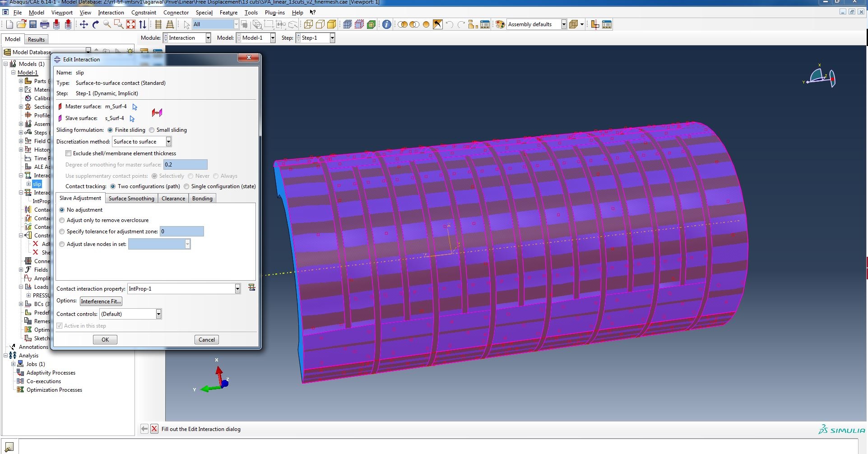Click the Query information icon
This screenshot has width=868, height=454.
point(387,24)
